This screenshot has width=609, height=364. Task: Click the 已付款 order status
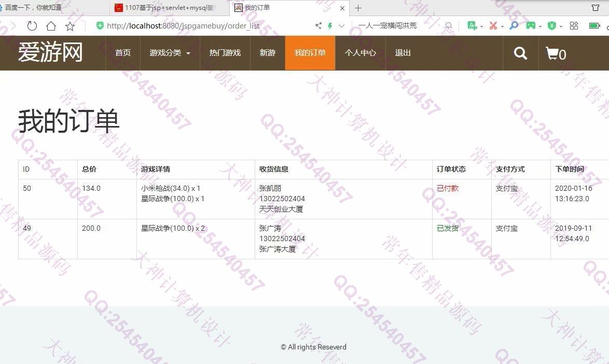click(448, 188)
